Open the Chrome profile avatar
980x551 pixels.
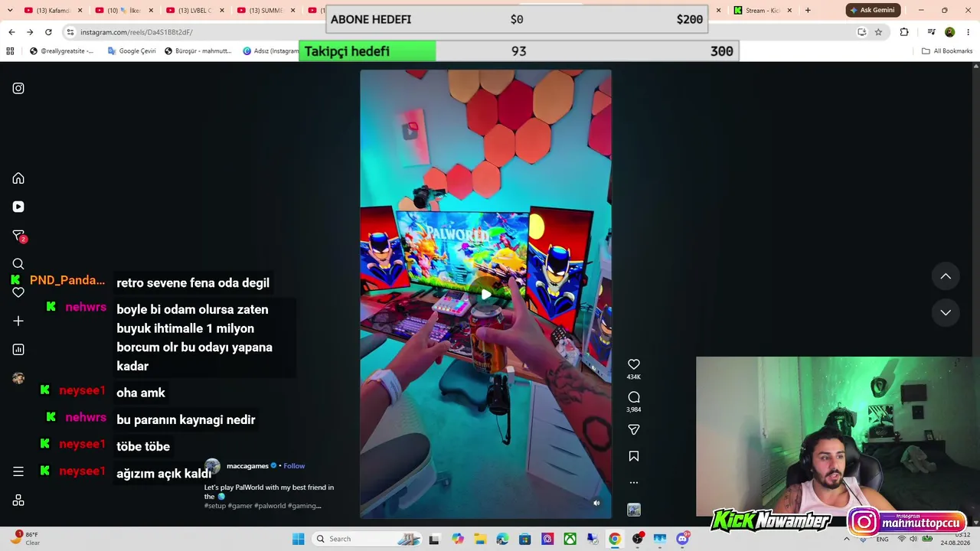coord(950,32)
